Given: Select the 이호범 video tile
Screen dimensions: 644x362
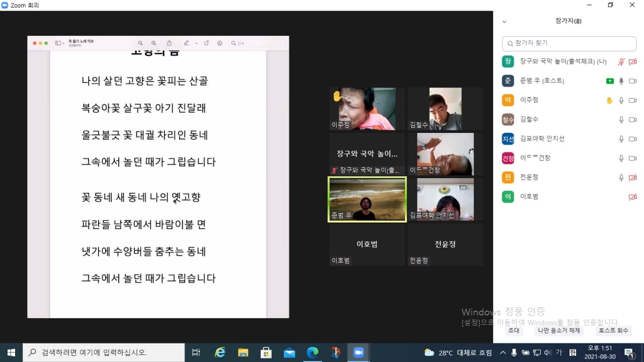Looking at the screenshot, I should [367, 245].
